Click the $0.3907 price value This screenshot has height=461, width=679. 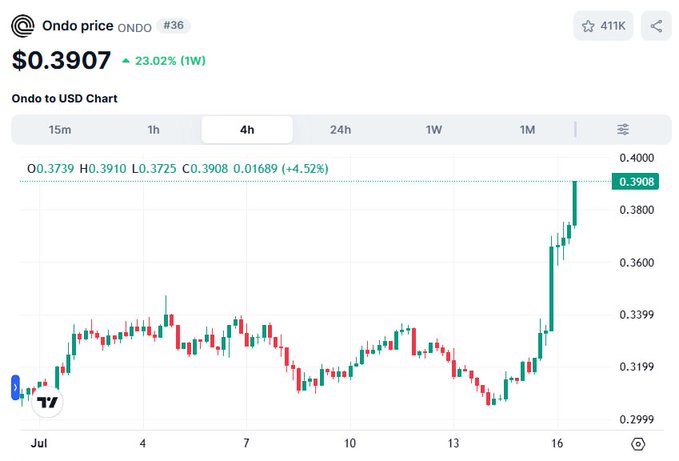61,60
